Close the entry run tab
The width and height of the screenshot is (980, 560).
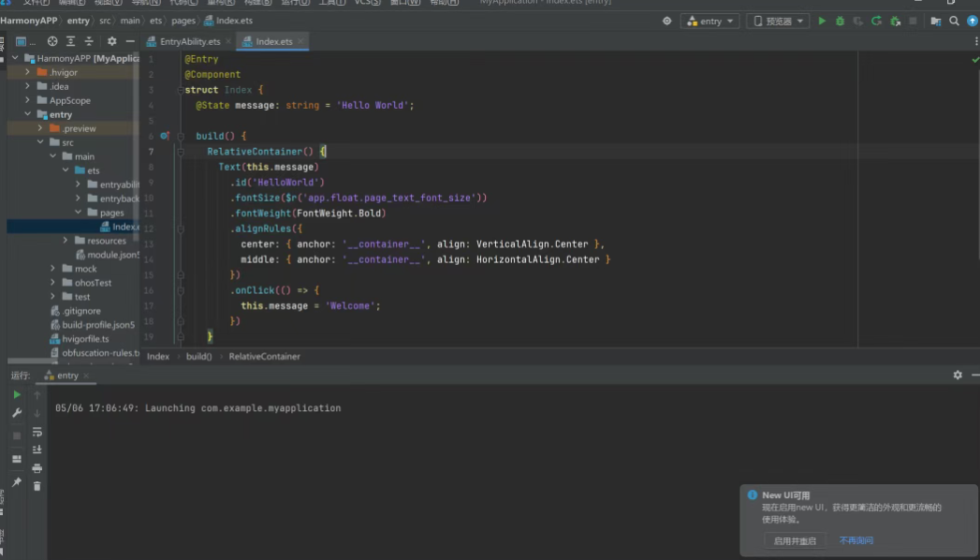pyautogui.click(x=86, y=376)
